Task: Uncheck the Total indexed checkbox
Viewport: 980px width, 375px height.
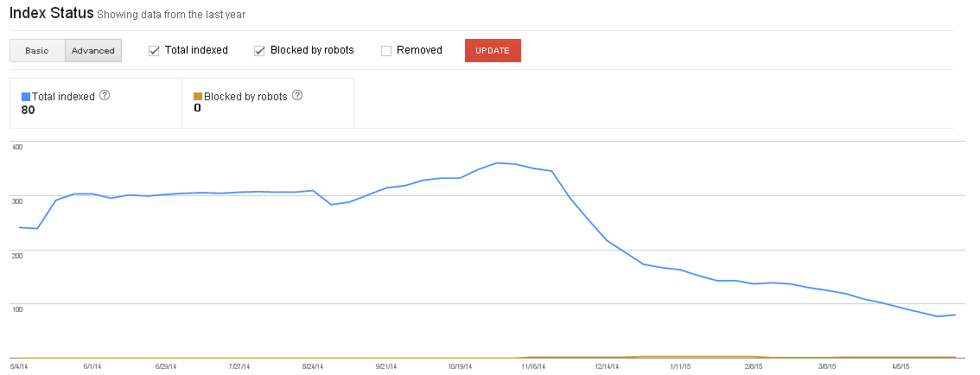Action: click(x=154, y=50)
